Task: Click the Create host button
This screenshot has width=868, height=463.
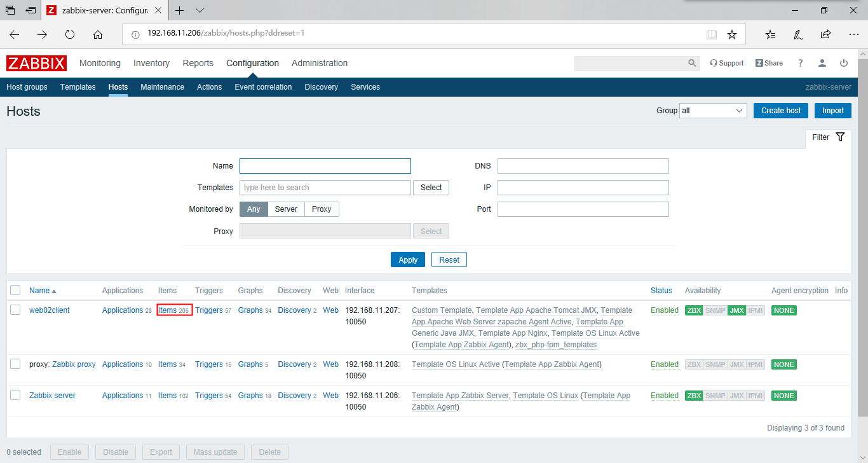Action: tap(781, 111)
